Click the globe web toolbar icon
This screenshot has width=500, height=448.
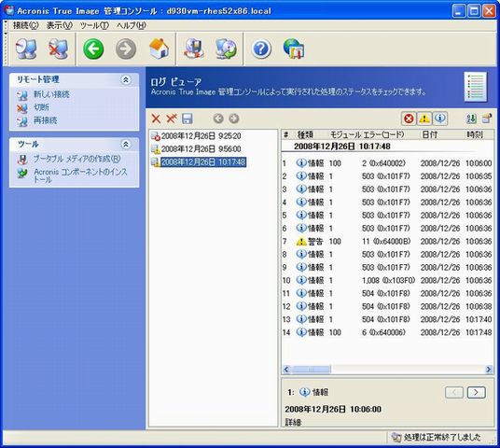(x=294, y=49)
